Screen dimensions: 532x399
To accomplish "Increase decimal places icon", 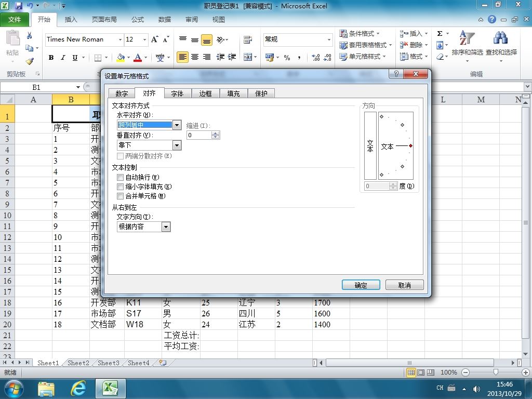I will point(316,57).
